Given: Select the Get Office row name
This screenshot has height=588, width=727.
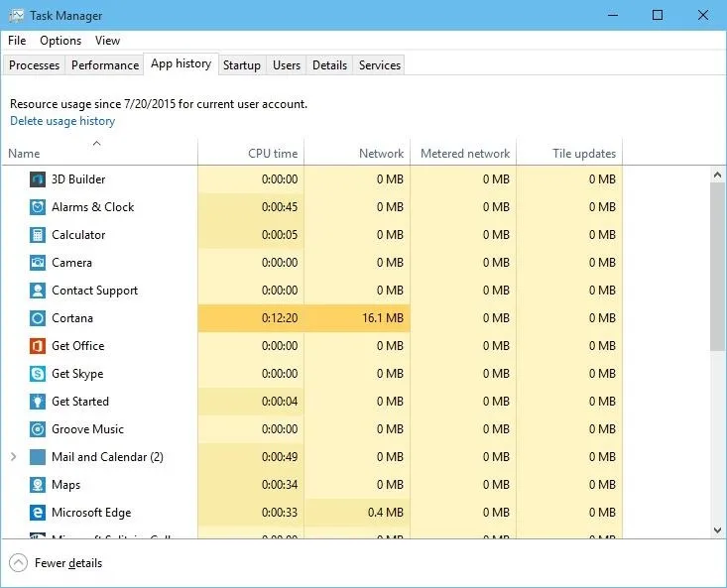Looking at the screenshot, I should click(78, 346).
